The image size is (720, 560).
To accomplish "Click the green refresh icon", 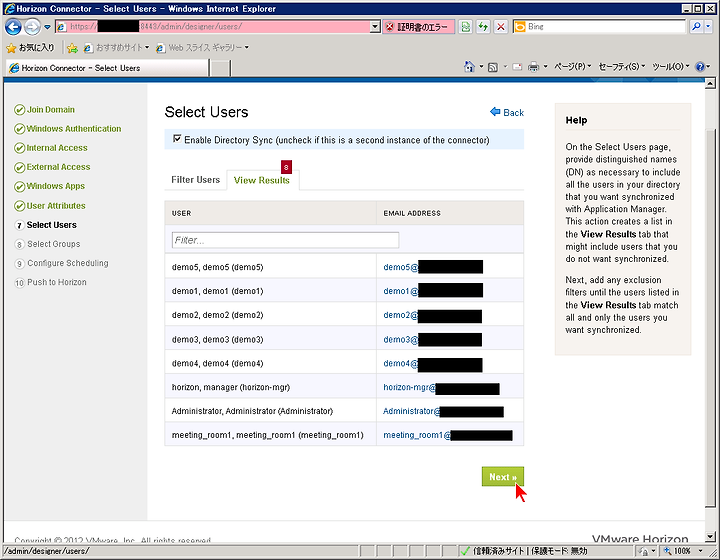I will 483,27.
